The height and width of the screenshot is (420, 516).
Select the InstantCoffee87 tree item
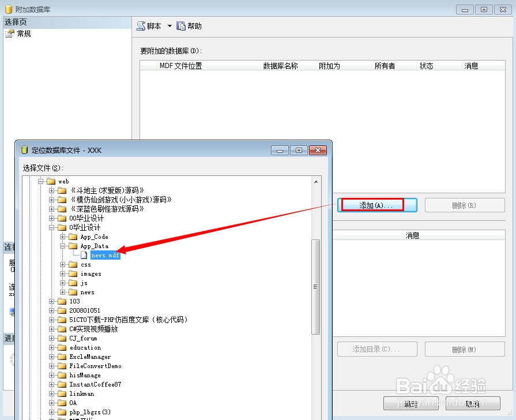(x=95, y=384)
